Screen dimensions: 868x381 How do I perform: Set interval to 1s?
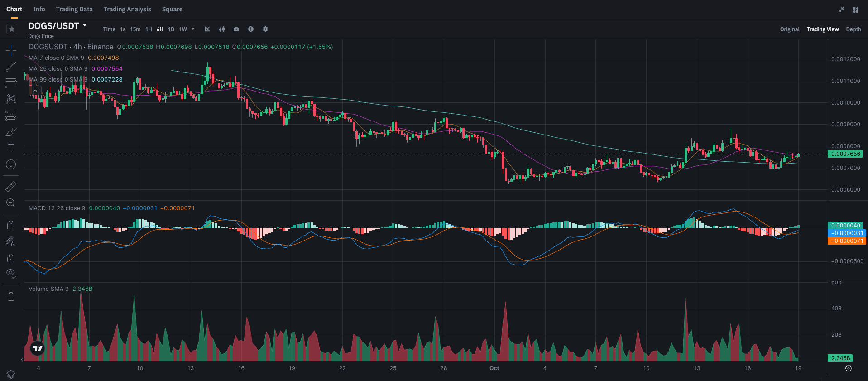click(x=123, y=29)
